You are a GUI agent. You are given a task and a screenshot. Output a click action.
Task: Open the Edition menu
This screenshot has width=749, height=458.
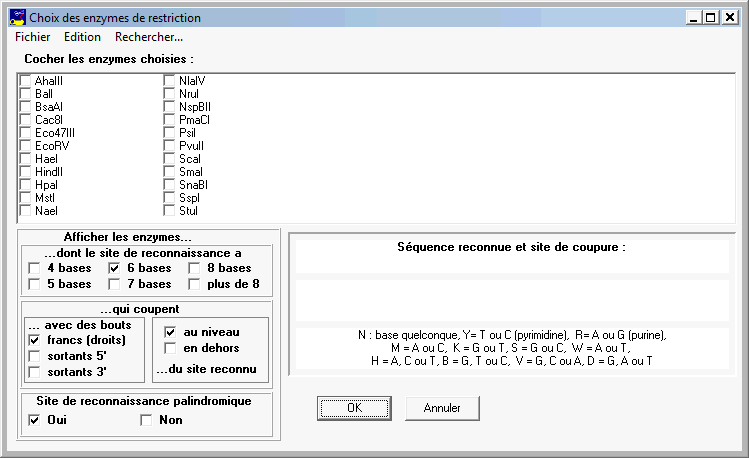coord(83,37)
